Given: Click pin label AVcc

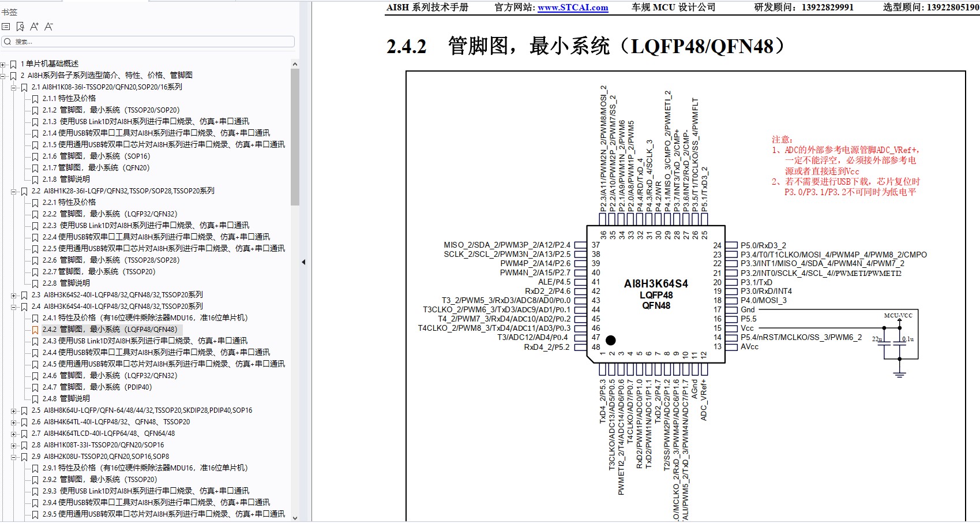Looking at the screenshot, I should tap(749, 347).
